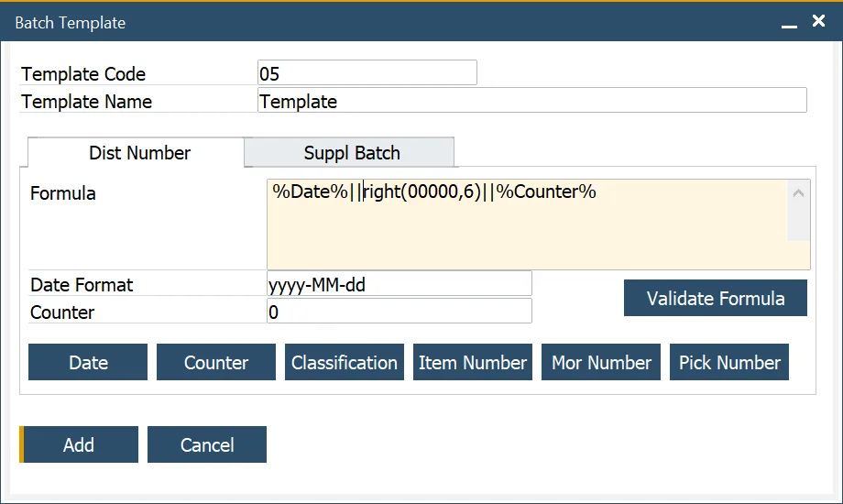The height and width of the screenshot is (504, 843).
Task: Add the new batch template
Action: point(79,445)
